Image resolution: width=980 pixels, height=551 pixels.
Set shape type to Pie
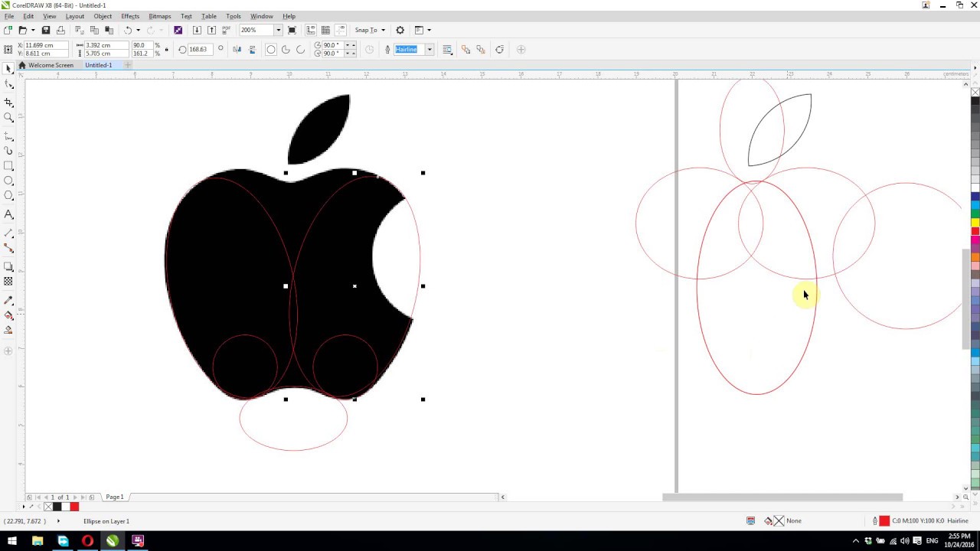[286, 50]
